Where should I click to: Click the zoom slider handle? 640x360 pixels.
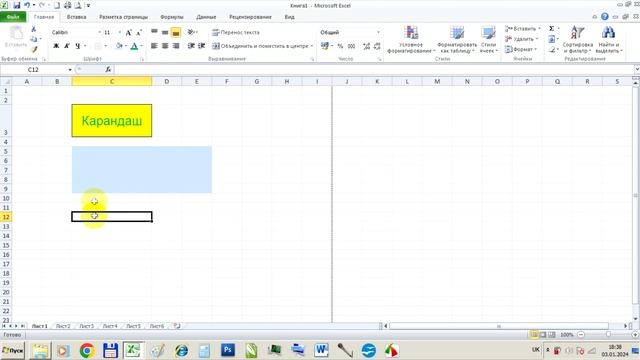pos(608,335)
